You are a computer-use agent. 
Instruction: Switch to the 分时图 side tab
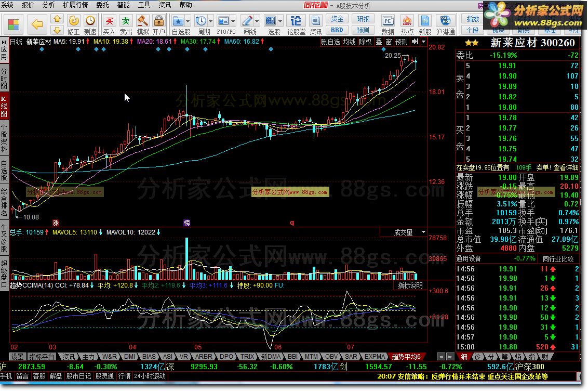click(4, 78)
